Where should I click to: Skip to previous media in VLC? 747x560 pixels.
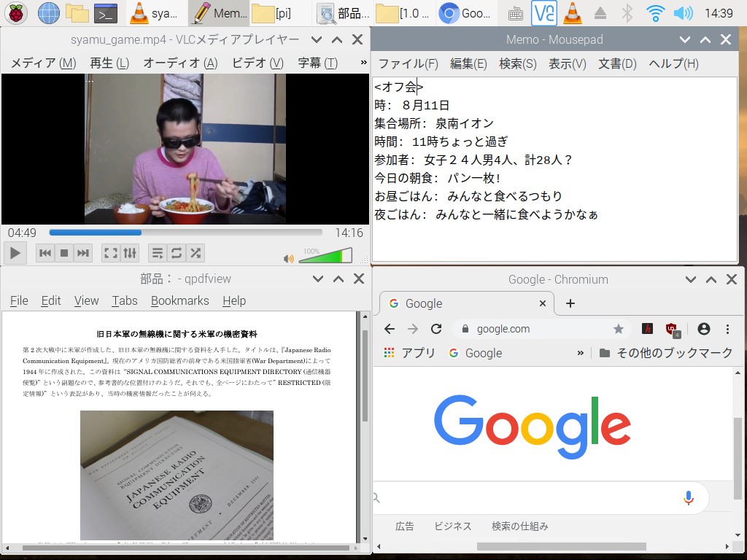[45, 253]
